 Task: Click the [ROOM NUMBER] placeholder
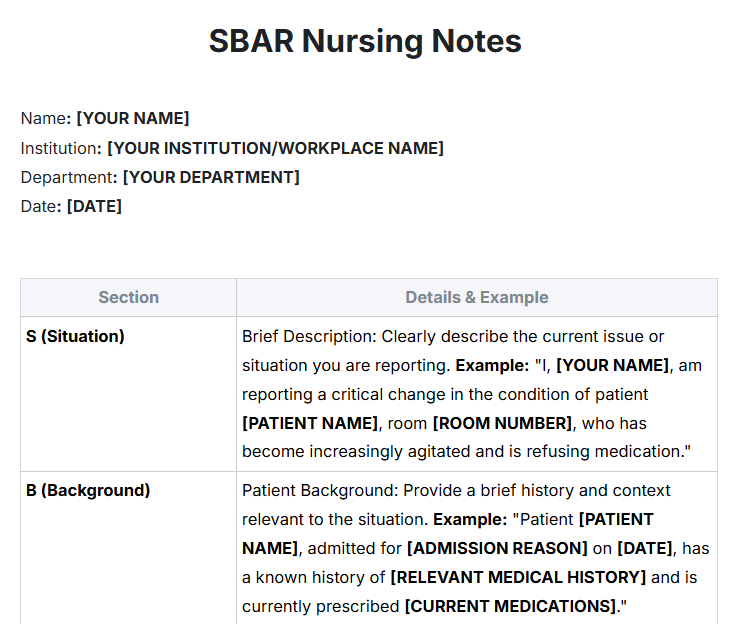(x=503, y=423)
